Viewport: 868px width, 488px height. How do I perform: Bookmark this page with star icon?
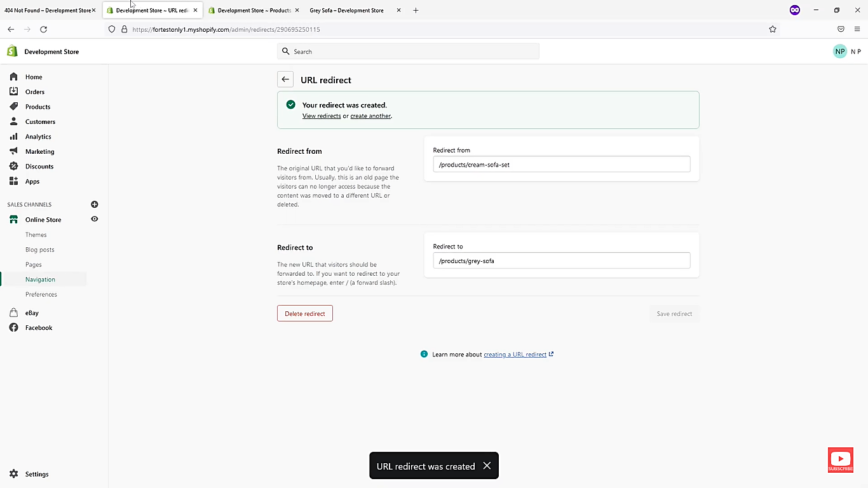coord(773,29)
